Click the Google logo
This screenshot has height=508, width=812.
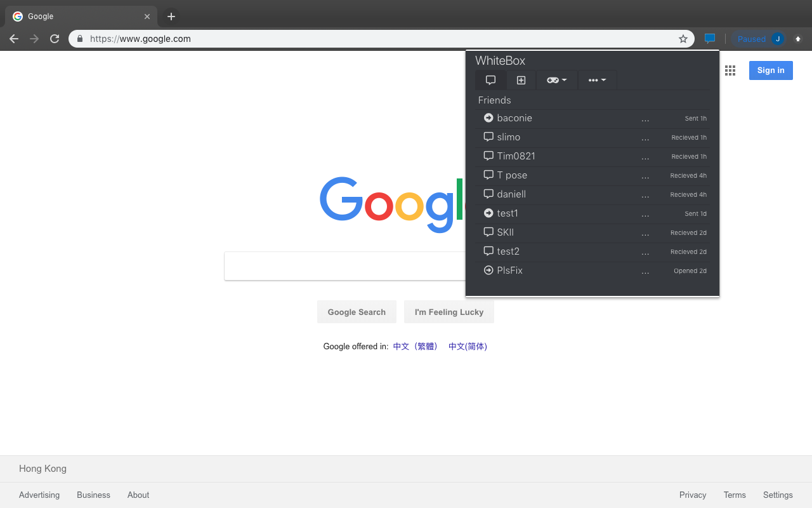click(x=392, y=204)
